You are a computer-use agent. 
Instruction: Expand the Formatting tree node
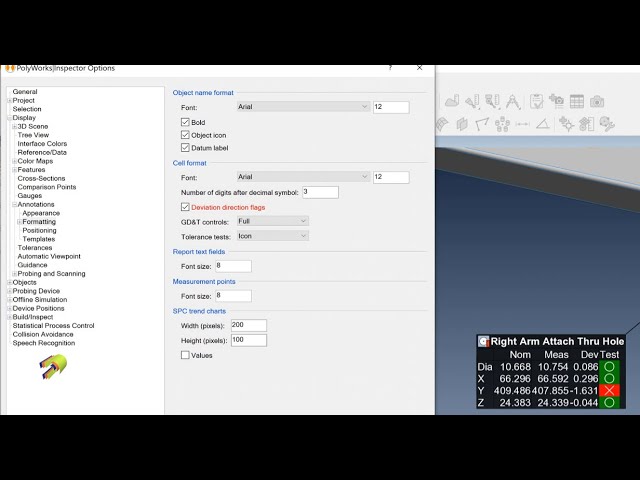[x=19, y=222]
